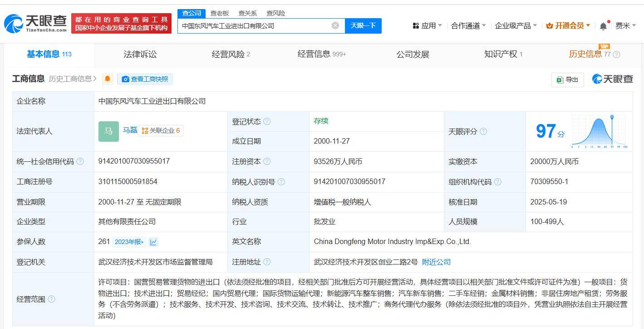The width and height of the screenshot is (644, 329).
Task: Open the notification bell in the header
Action: pos(603,26)
